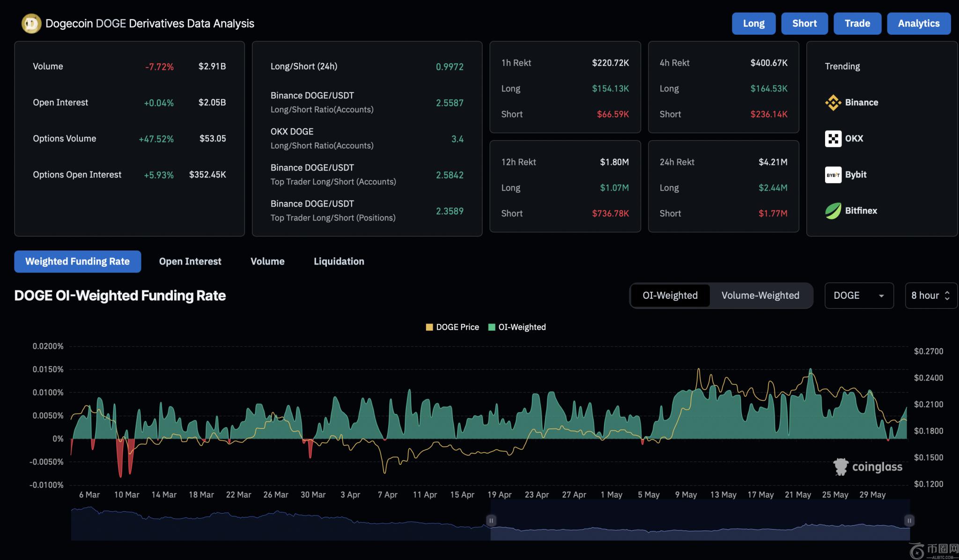Click the OKX logo icon
Viewport: 959px width, 560px height.
(833, 139)
